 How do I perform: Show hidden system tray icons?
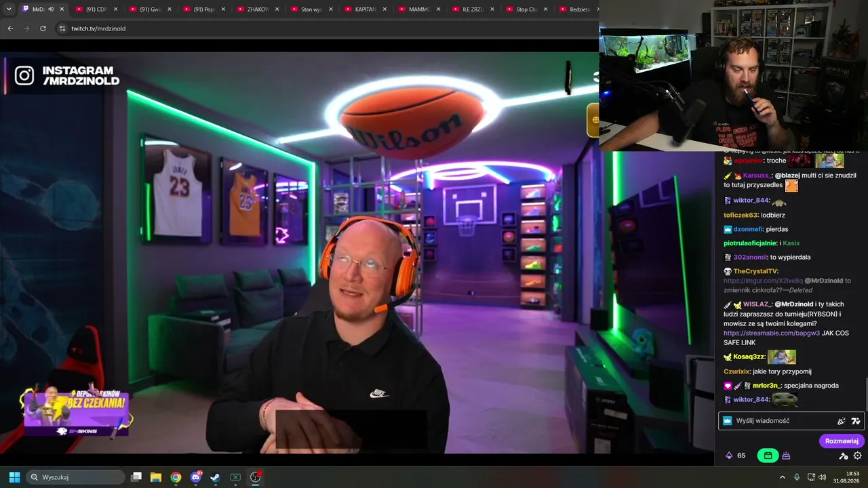[783, 477]
